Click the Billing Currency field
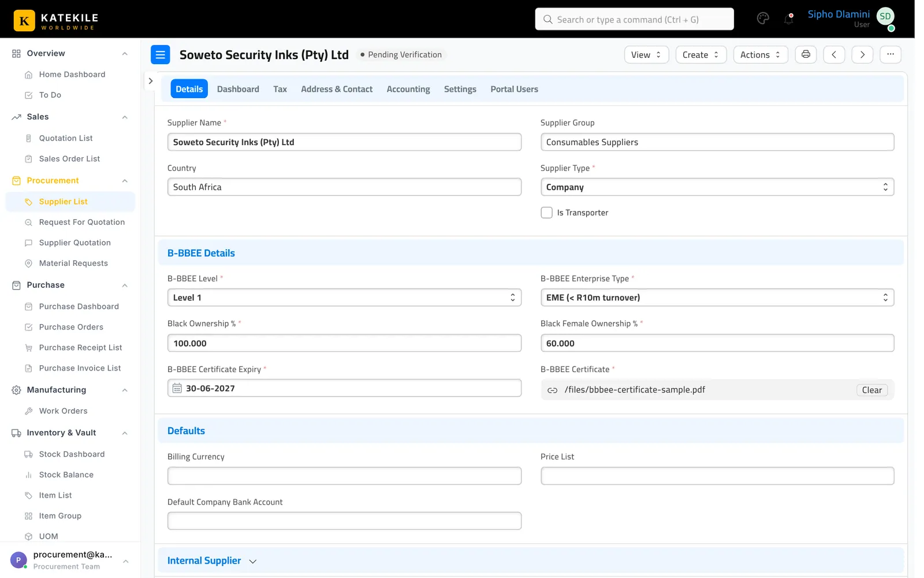The width and height of the screenshot is (924, 578). coord(344,476)
